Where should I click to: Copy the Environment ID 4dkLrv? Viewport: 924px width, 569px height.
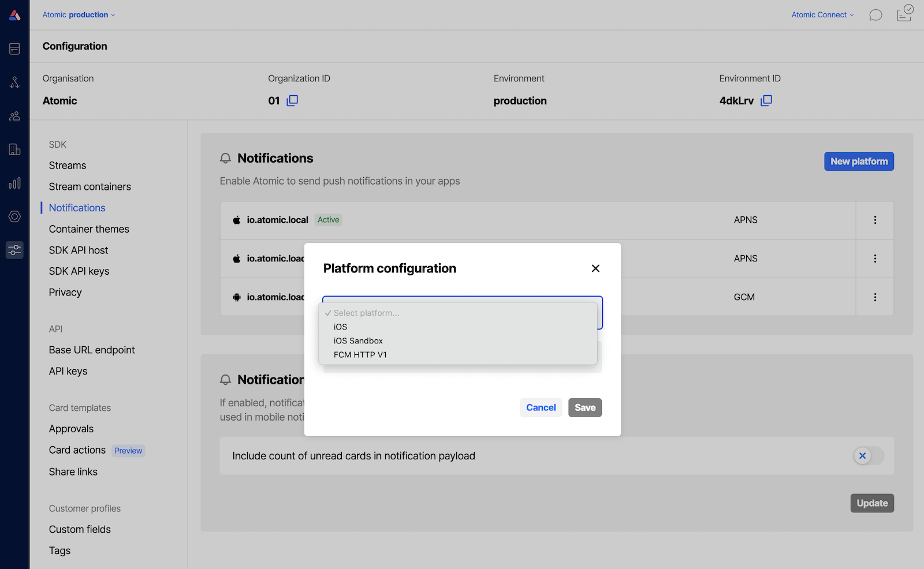coord(766,100)
